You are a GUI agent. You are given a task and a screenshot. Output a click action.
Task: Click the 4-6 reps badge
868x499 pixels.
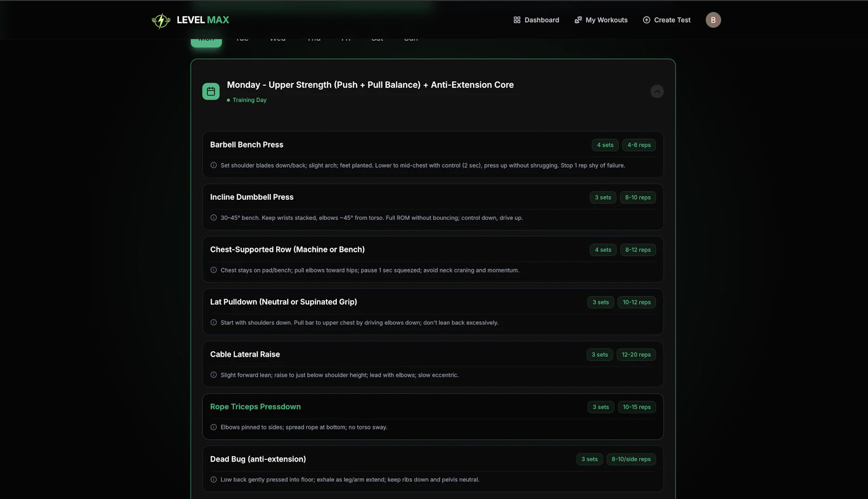point(639,145)
